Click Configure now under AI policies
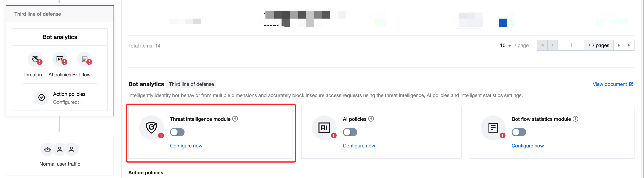Screen dimensions: 644x178 [x=359, y=146]
